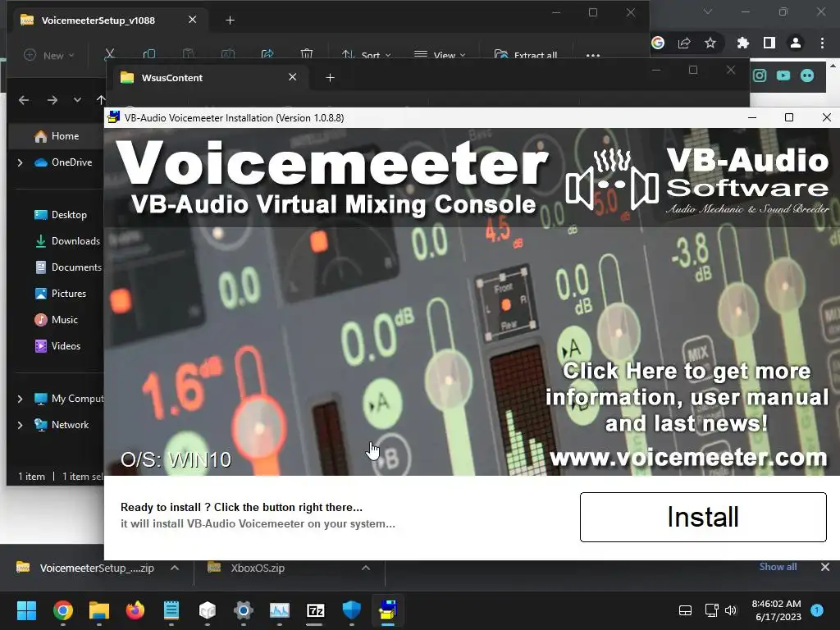840x630 pixels.
Task: Bookmark page with Chrome star icon
Action: coord(710,43)
